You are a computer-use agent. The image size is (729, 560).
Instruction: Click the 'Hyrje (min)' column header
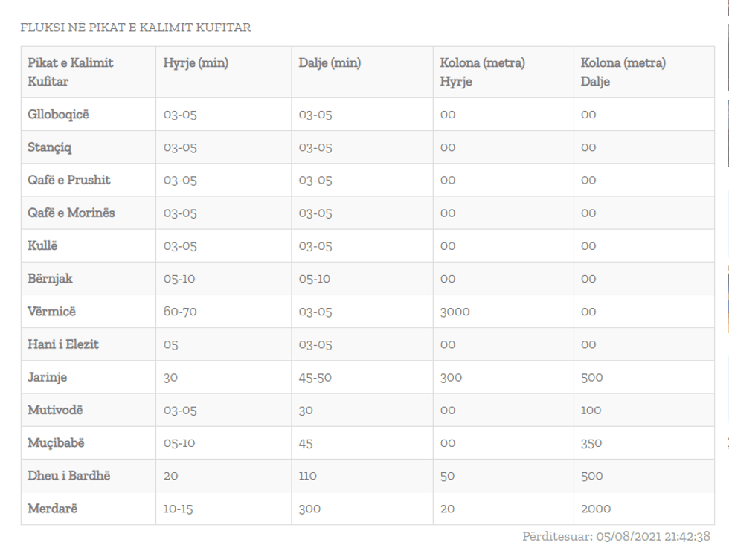pyautogui.click(x=196, y=63)
